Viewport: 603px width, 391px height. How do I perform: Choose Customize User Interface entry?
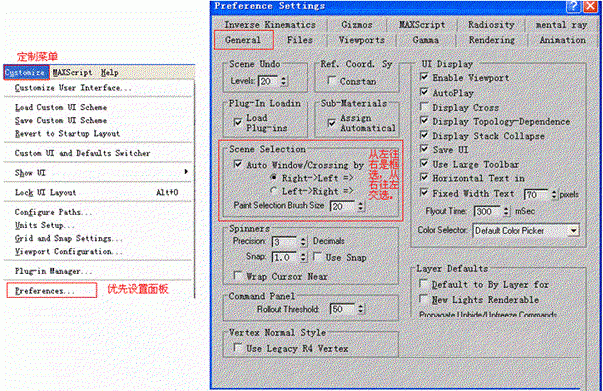[73, 88]
